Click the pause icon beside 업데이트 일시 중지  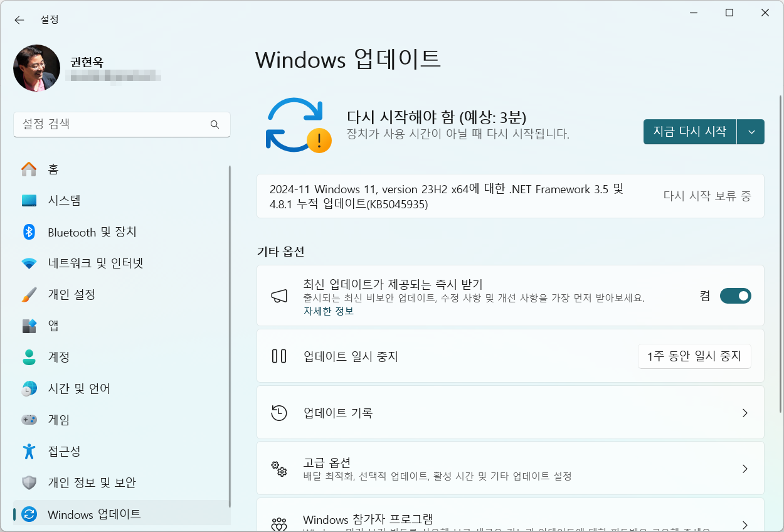point(279,356)
